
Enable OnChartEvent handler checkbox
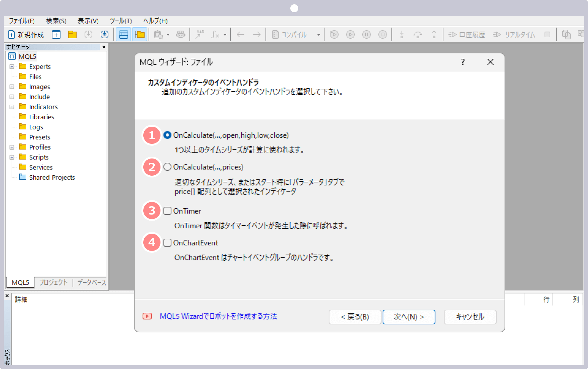coord(167,243)
